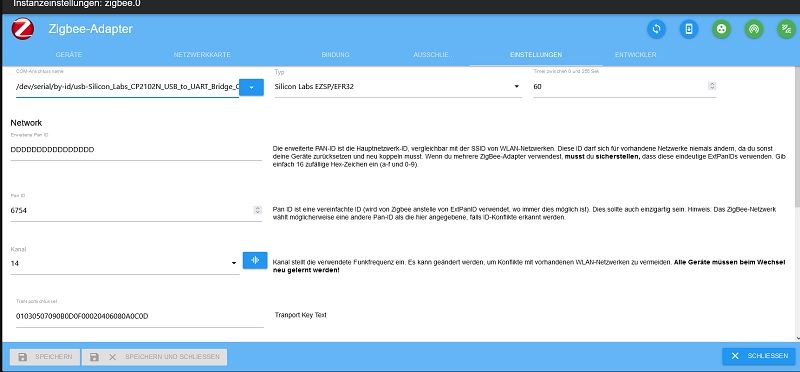Click the Speichern button
The width and height of the screenshot is (800, 372).
[x=45, y=357]
